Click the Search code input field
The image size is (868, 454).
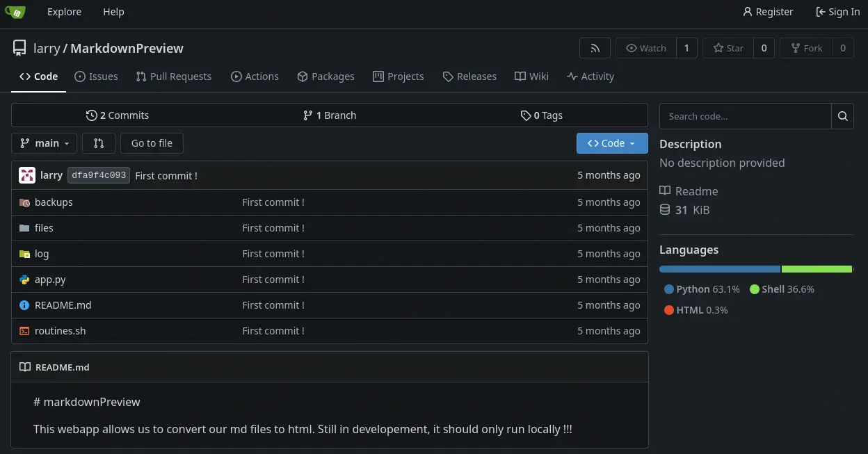pos(745,116)
